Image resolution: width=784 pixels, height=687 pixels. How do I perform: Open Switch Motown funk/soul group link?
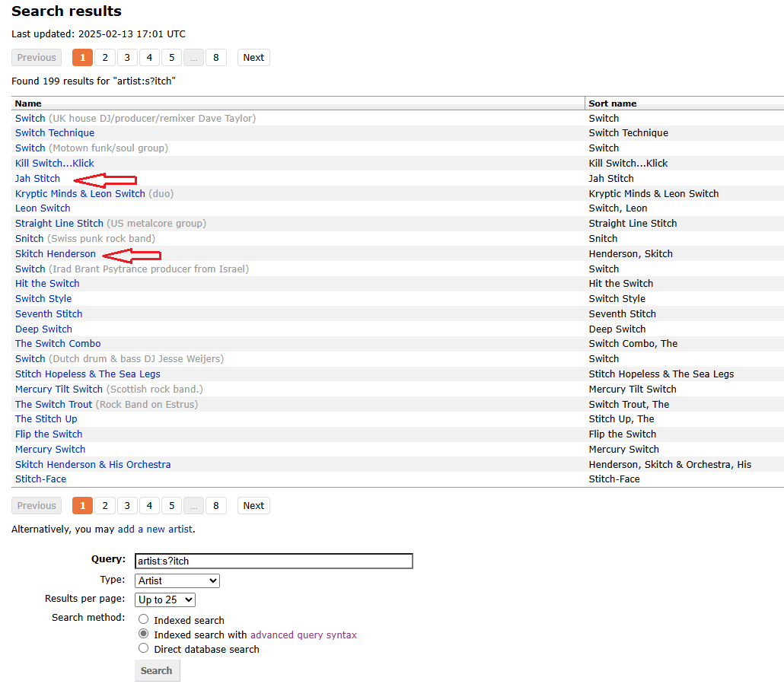[30, 148]
